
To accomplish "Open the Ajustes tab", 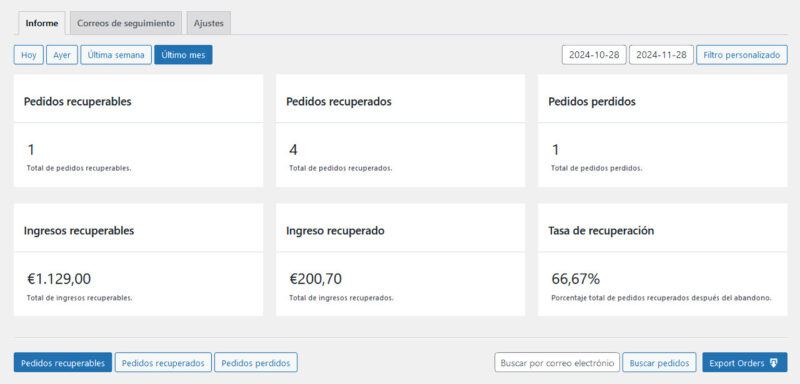I will point(209,23).
